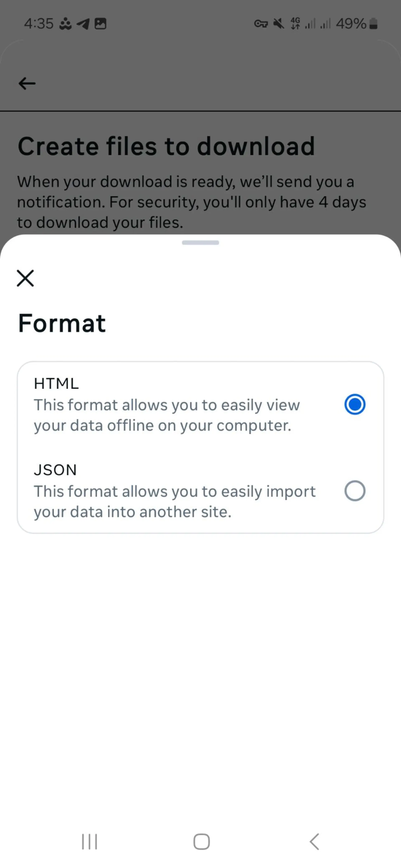The height and width of the screenshot is (868, 401).
Task: Choose the HTML option label
Action: pyautogui.click(x=56, y=383)
